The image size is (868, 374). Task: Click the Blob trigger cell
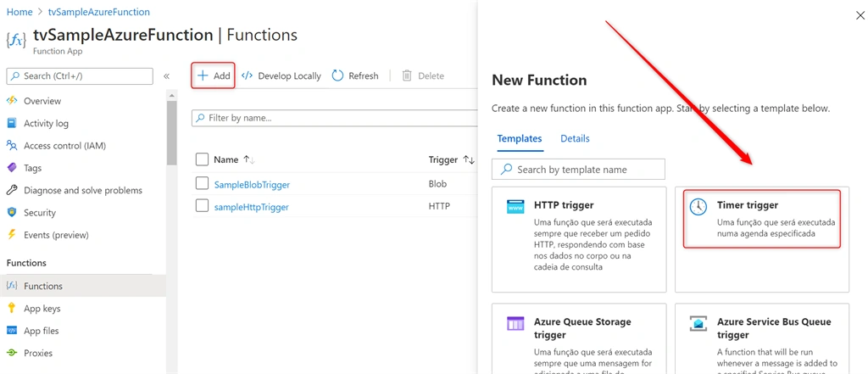[x=437, y=184]
